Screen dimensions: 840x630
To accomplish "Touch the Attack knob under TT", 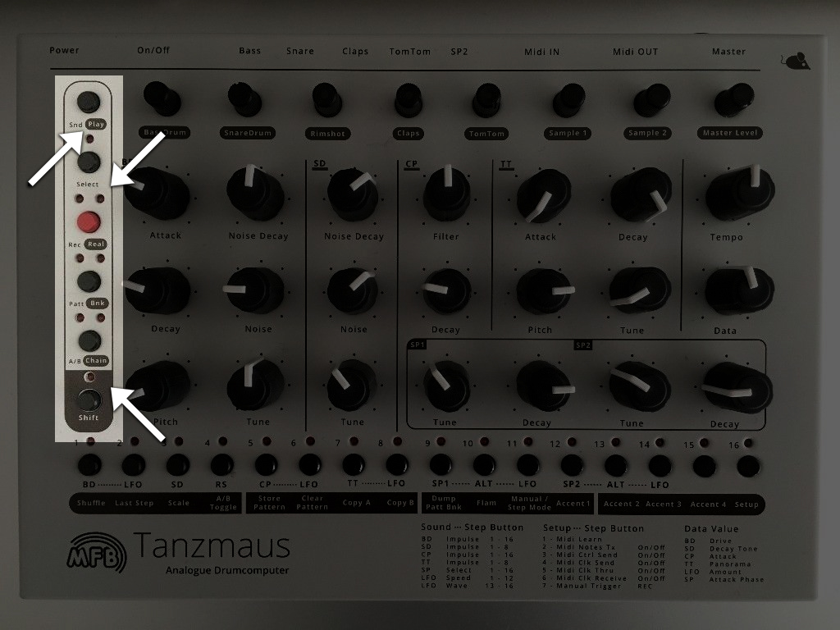I will click(x=543, y=196).
